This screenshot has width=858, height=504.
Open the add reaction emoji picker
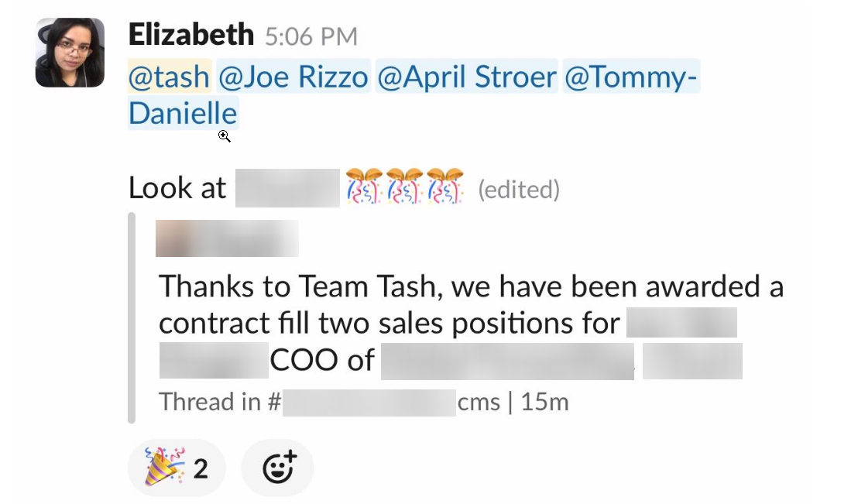click(x=277, y=468)
